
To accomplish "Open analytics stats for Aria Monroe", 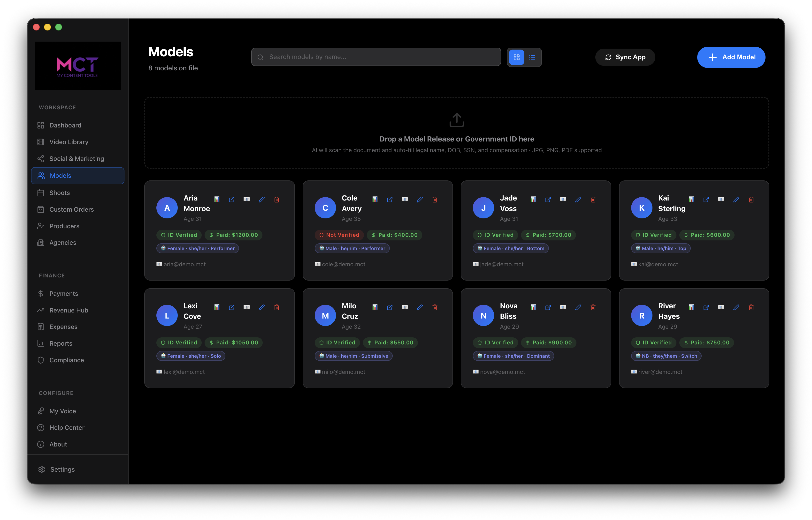I will pos(217,200).
